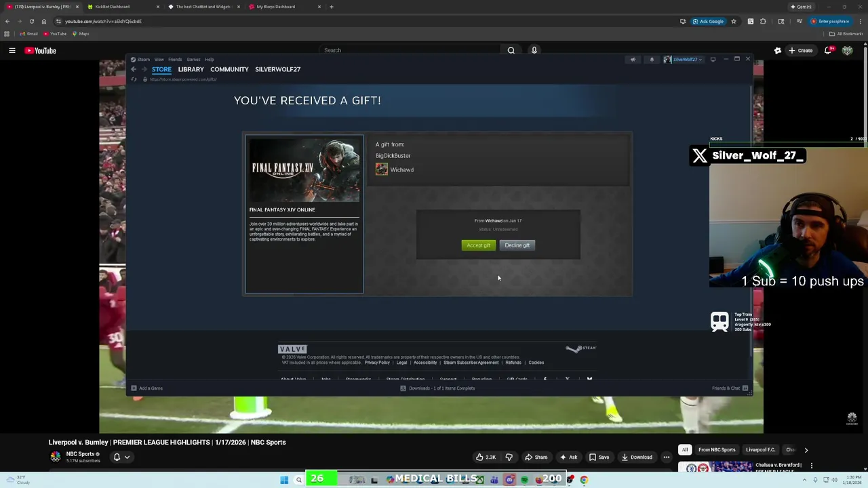Open Chrome from the taskbar
This screenshot has height=488, width=868.
[x=584, y=480]
